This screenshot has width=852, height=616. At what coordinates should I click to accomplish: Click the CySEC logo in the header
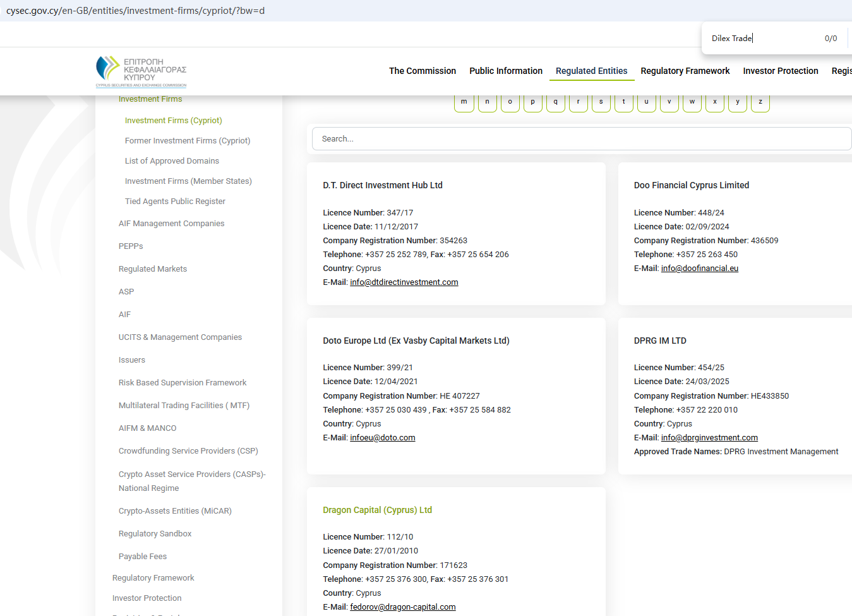point(141,71)
